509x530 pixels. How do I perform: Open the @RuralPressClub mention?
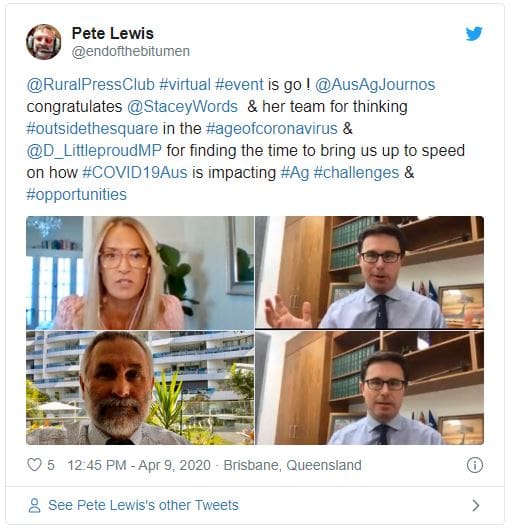click(91, 85)
